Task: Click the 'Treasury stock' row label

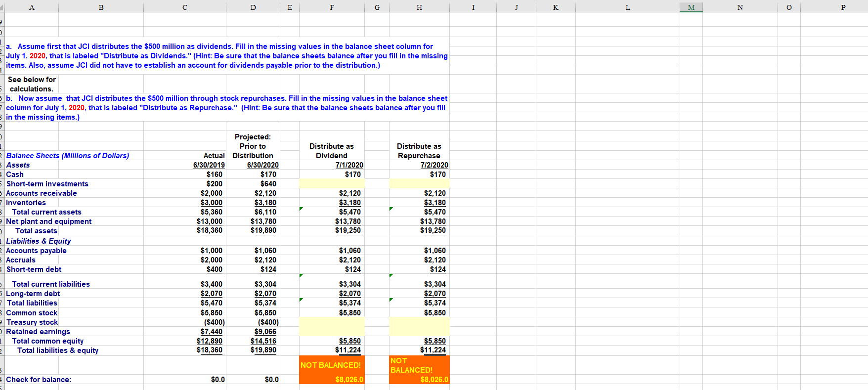Action: pyautogui.click(x=32, y=322)
